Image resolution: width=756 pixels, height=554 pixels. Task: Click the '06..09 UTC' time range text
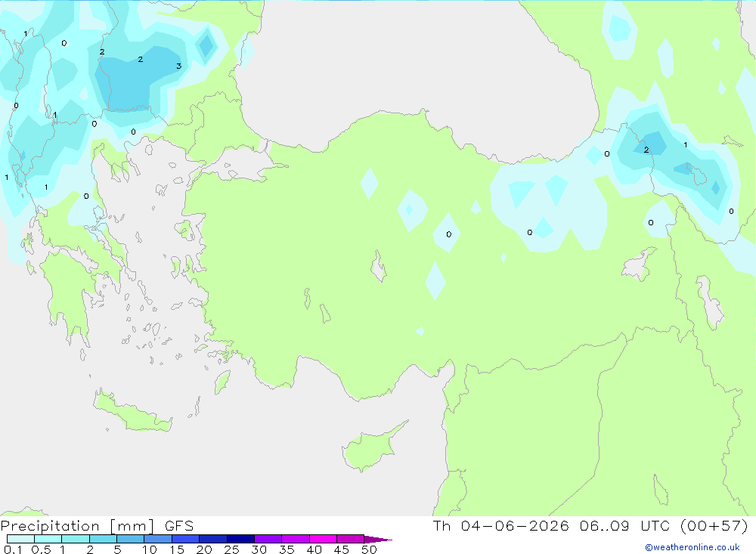625,526
